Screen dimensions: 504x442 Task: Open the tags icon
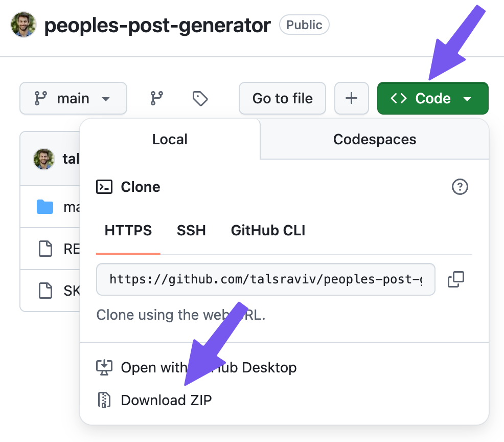[199, 98]
